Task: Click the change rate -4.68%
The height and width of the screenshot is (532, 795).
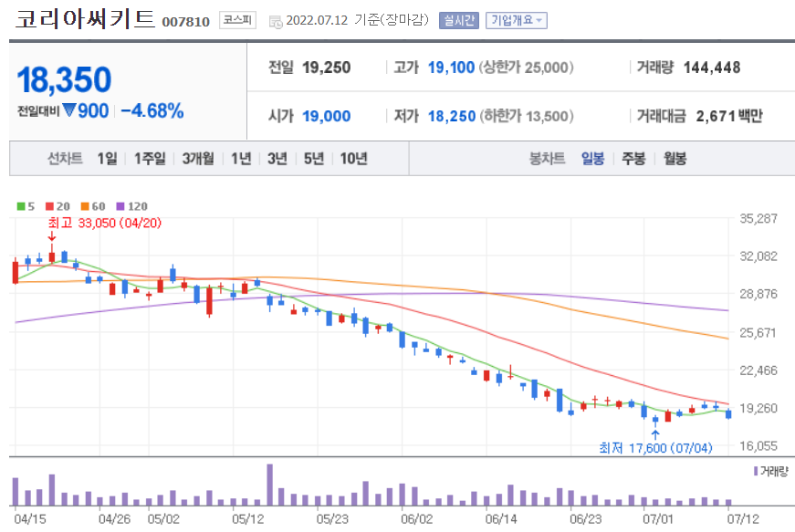Action: (x=152, y=110)
